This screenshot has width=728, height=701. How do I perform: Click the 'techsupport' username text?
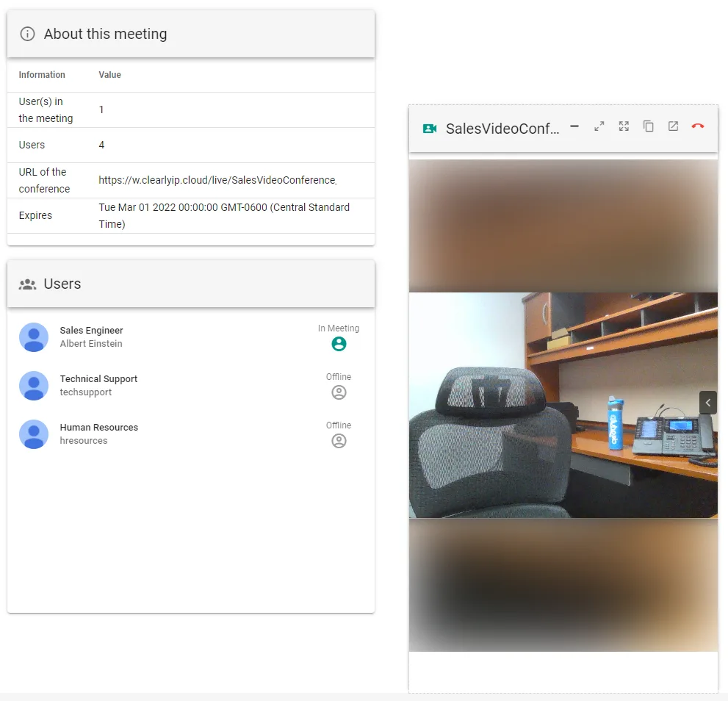pyautogui.click(x=86, y=392)
